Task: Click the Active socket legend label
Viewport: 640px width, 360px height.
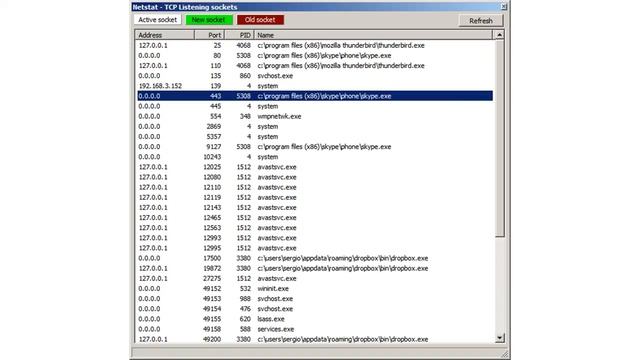Action: click(158, 20)
